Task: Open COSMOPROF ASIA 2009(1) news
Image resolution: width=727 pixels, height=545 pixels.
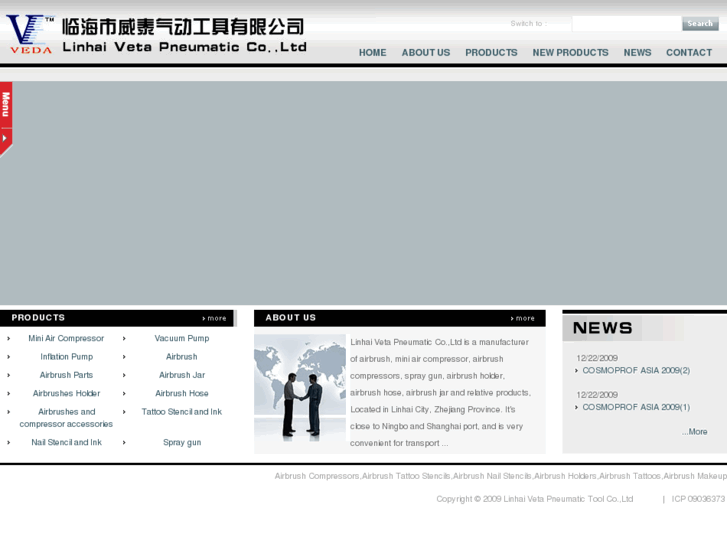Action: (636, 407)
